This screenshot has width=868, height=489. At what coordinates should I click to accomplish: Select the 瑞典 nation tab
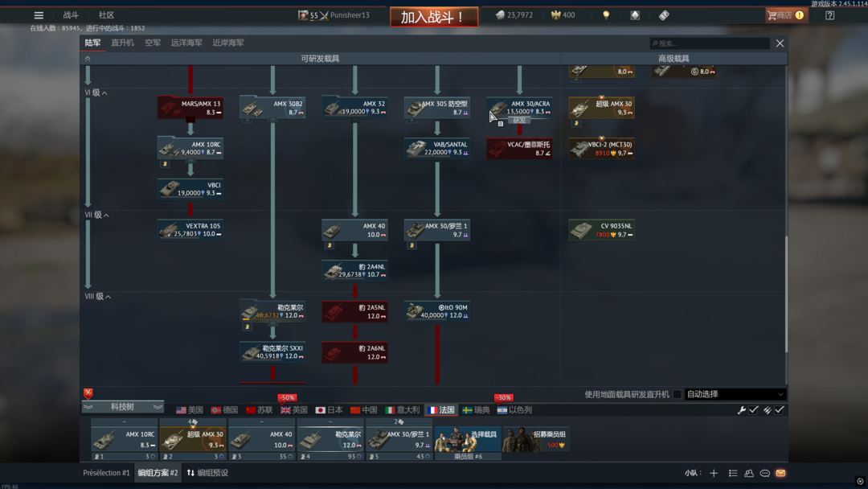tap(476, 410)
